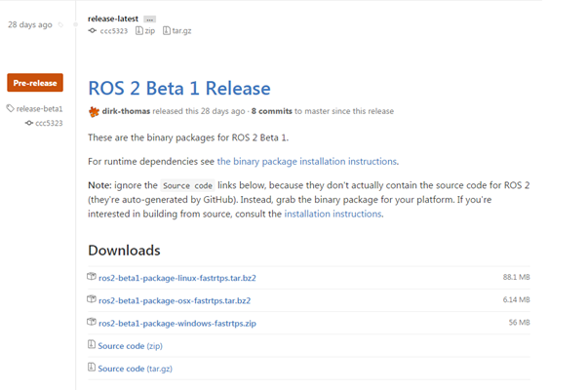Click the zip file icon beside release-latest
The image size is (588, 390).
pyautogui.click(x=139, y=31)
